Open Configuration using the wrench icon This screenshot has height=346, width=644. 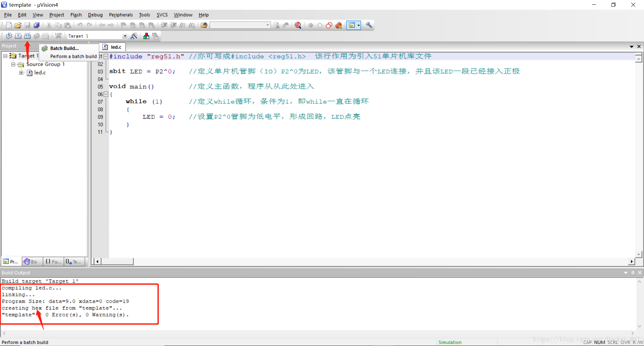[x=369, y=25]
